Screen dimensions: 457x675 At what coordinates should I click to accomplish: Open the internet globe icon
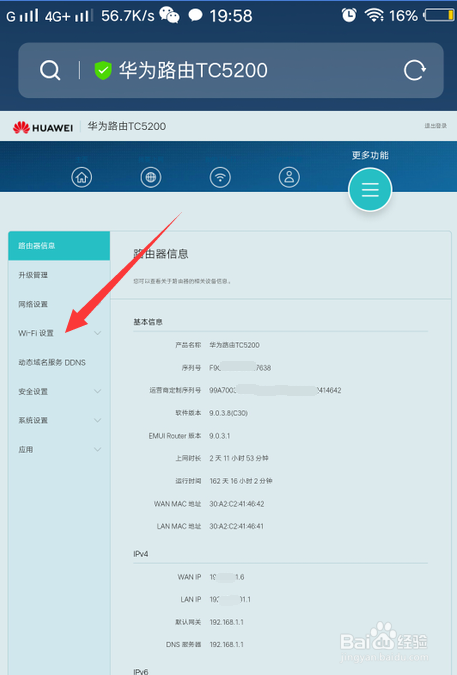pyautogui.click(x=151, y=177)
